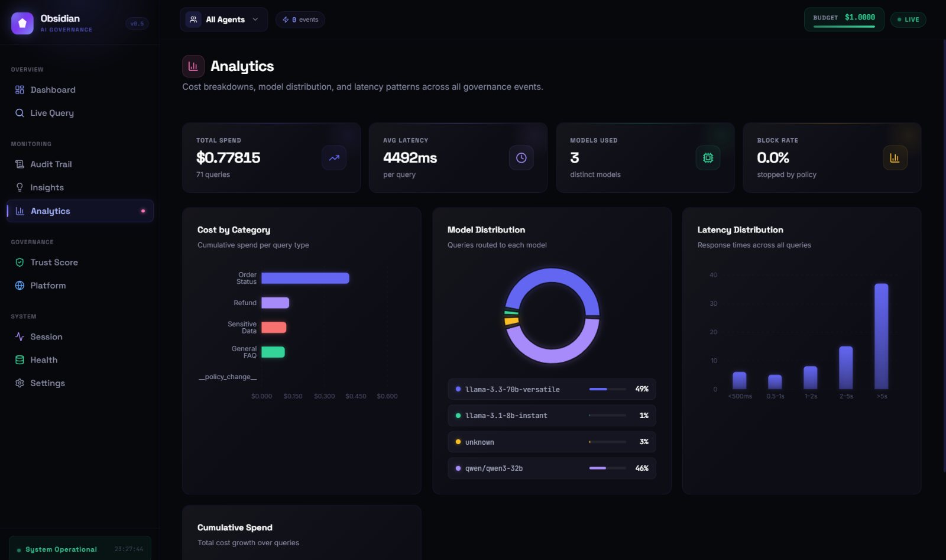
Task: Click the Analytics page header icon
Action: (x=193, y=66)
